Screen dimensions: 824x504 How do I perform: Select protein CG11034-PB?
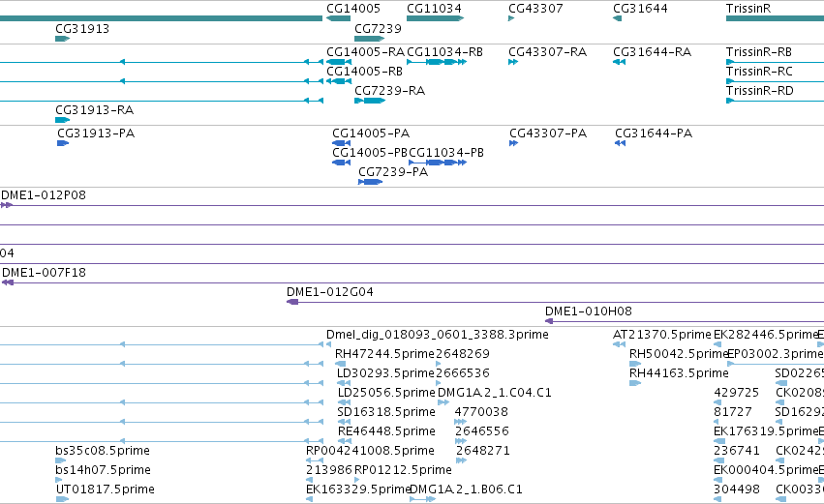[x=446, y=153]
